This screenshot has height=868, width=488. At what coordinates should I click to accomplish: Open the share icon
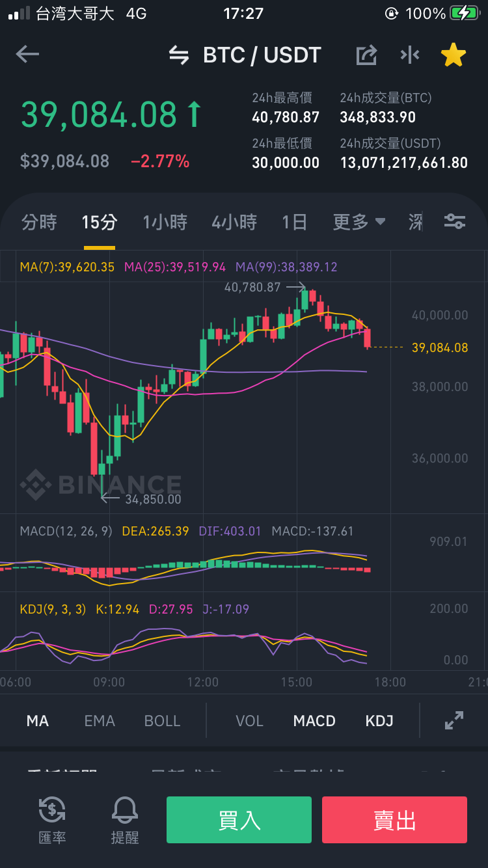[366, 55]
